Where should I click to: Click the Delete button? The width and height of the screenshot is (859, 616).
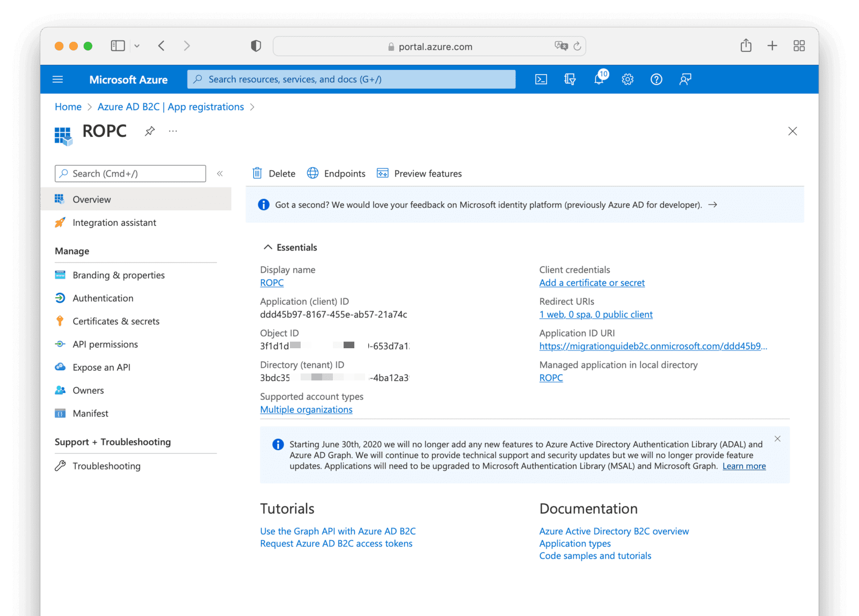[274, 173]
